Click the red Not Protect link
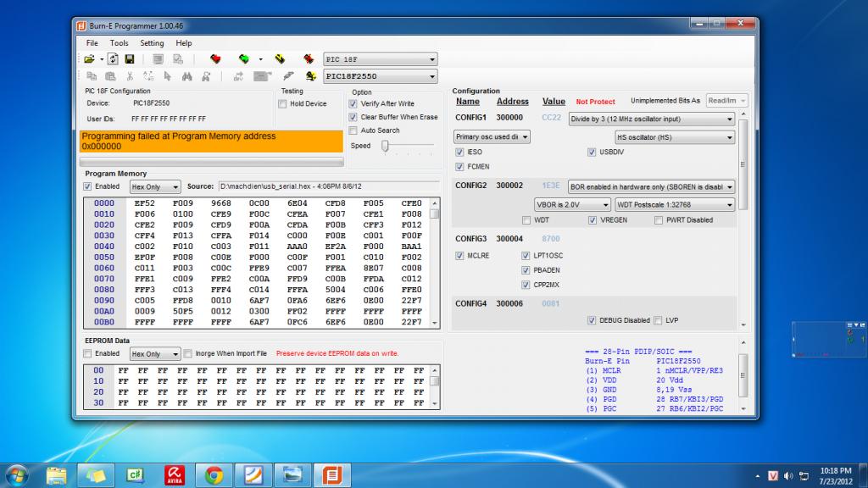 595,102
